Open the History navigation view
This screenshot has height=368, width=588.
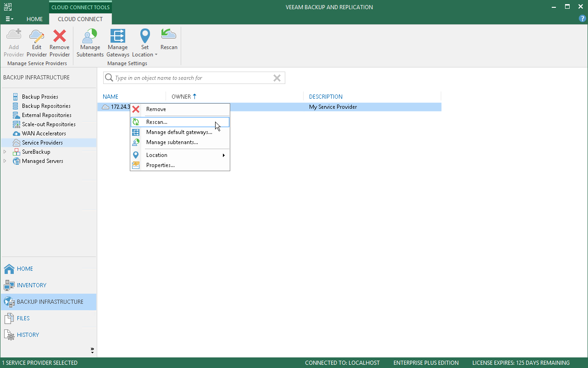49,335
